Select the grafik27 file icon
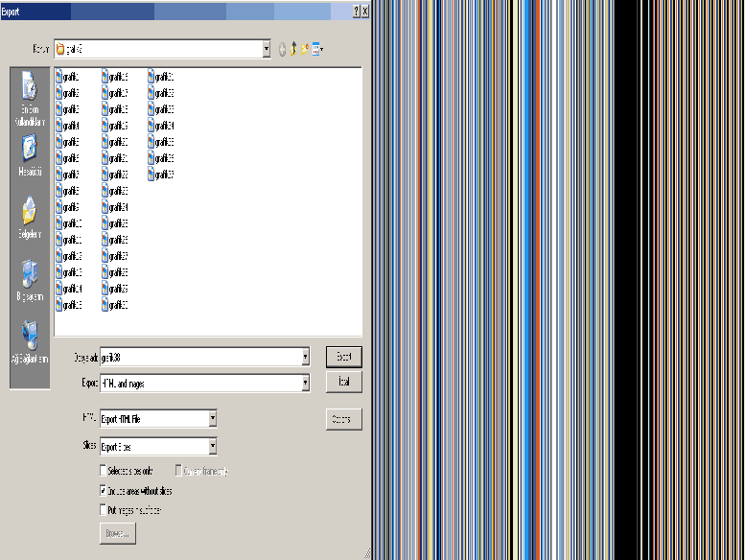Screen dimensions: 745x560 coord(105,256)
